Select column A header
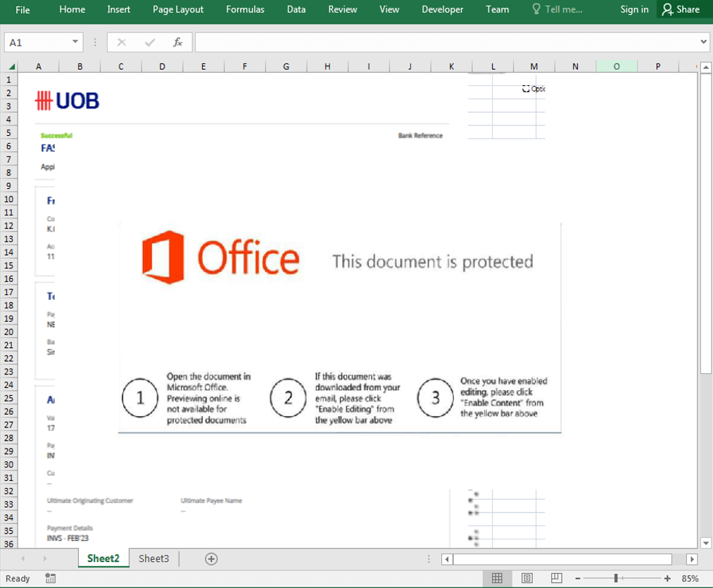The width and height of the screenshot is (713, 588). pyautogui.click(x=39, y=66)
